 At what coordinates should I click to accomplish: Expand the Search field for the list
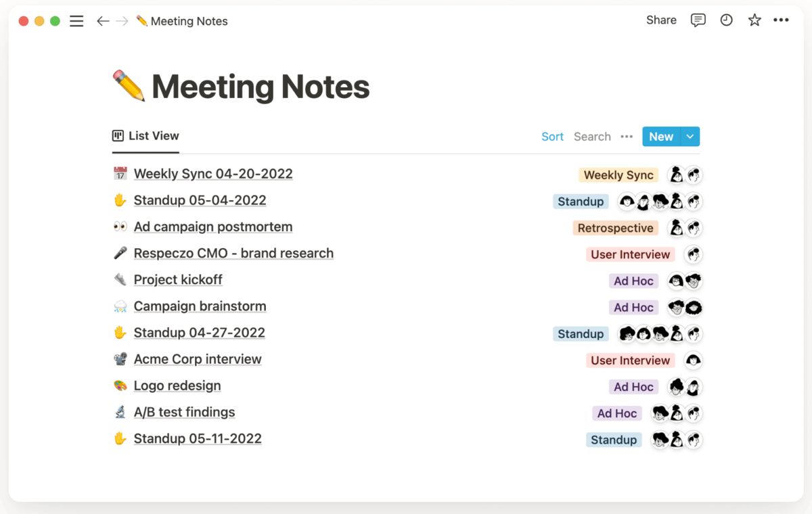(591, 136)
